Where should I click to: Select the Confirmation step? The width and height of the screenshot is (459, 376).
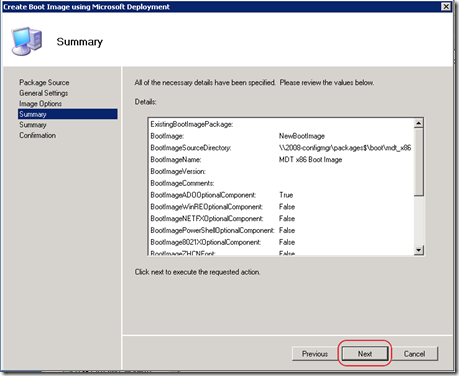point(37,135)
